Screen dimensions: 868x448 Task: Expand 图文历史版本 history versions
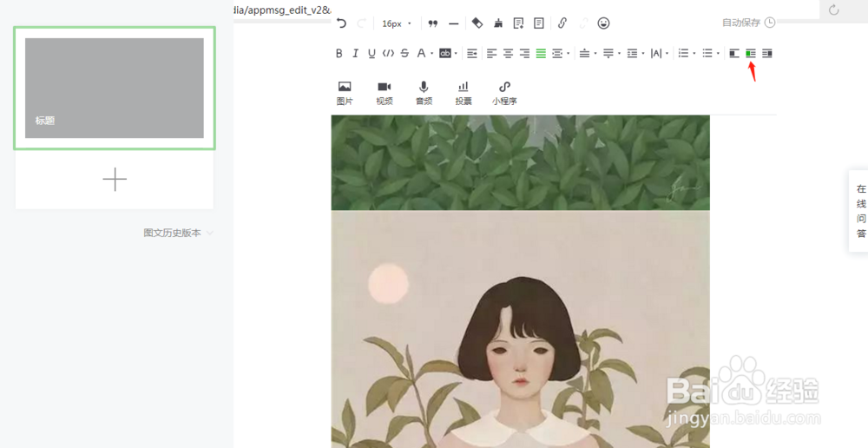[x=178, y=234]
